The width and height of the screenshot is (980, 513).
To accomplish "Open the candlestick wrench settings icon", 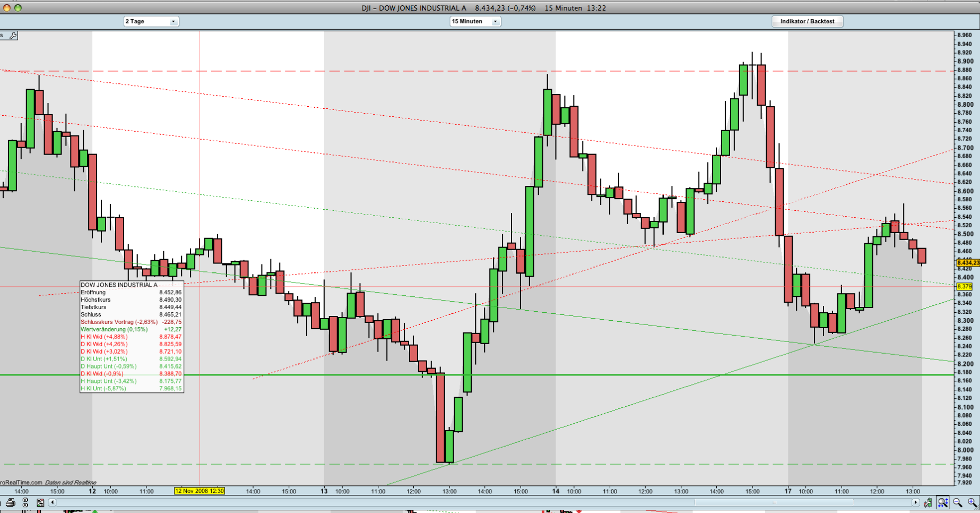I will point(927,502).
